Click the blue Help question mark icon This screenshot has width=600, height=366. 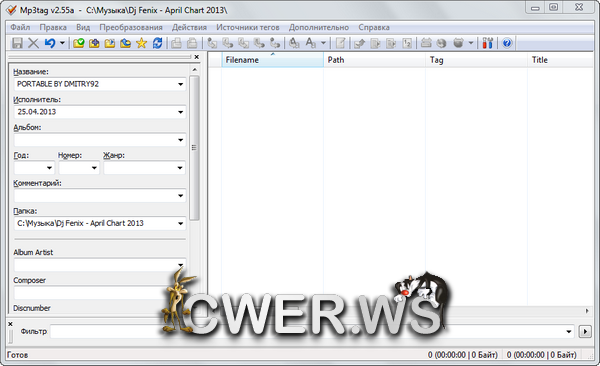click(x=507, y=43)
